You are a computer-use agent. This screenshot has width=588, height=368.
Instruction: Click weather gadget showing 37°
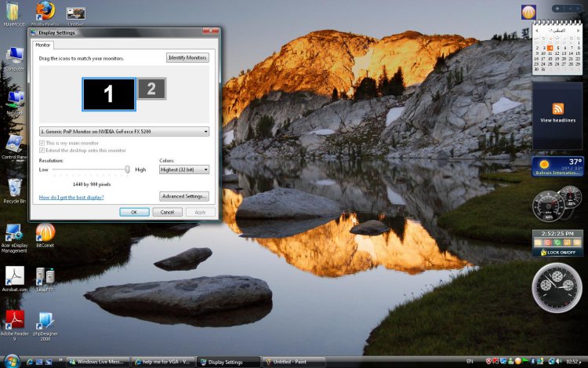coord(557,166)
